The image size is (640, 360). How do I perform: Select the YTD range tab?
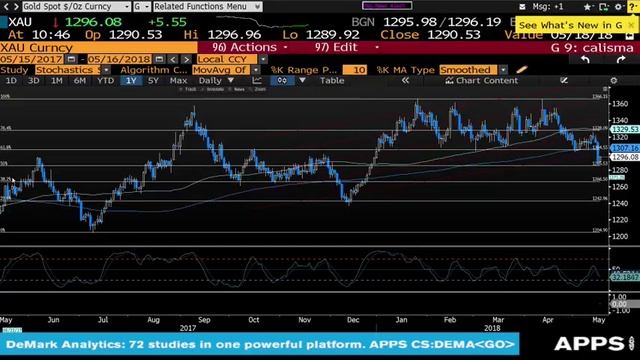coord(105,80)
